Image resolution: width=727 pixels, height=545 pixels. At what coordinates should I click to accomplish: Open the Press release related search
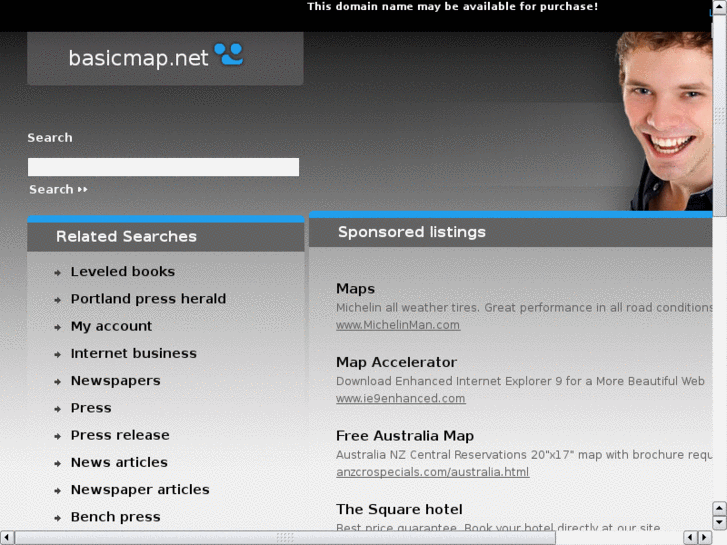point(120,435)
